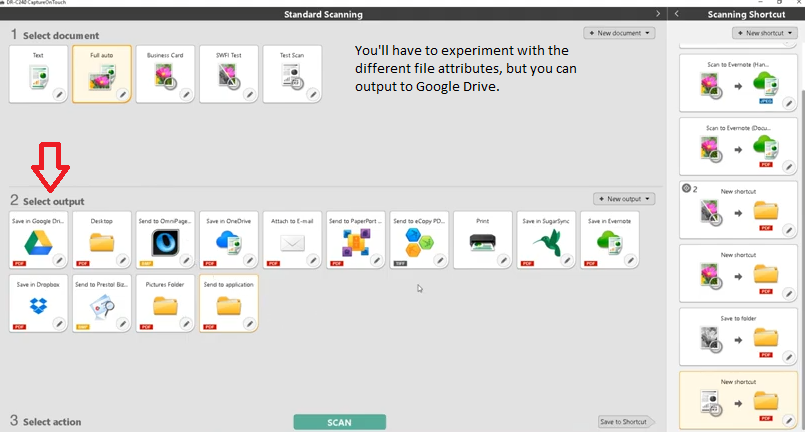Select the Print output tile
Screen dimensions: 805x432
[481, 240]
